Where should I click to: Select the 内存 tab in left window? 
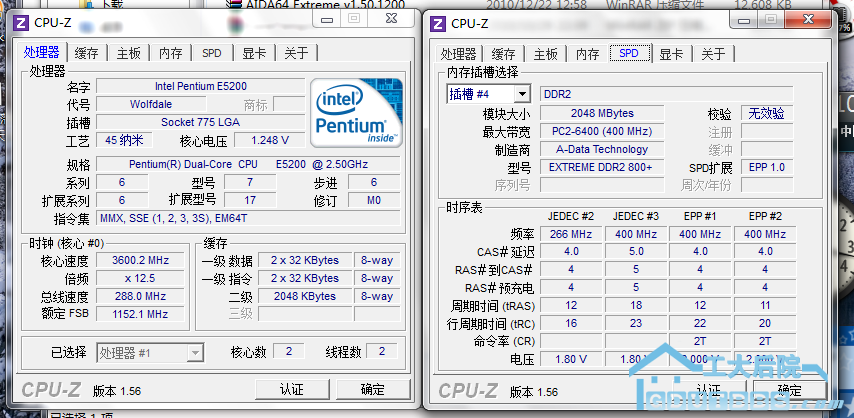171,53
